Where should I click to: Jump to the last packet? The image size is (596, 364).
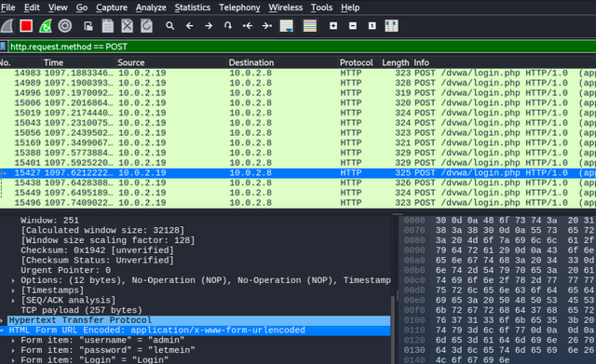(x=267, y=26)
